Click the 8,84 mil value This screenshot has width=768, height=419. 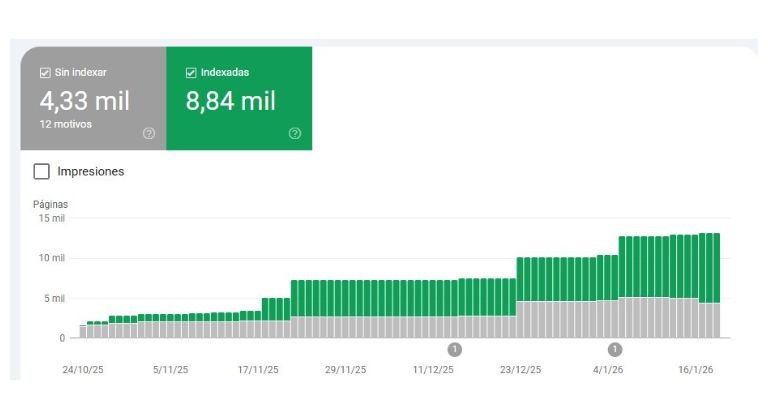tap(230, 101)
